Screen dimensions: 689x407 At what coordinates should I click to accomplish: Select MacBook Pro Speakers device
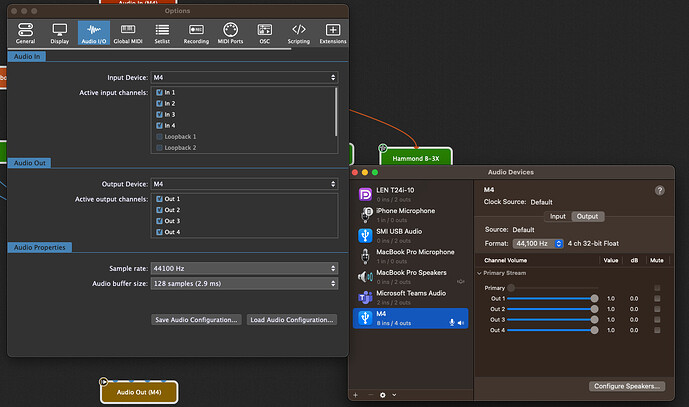(410, 277)
